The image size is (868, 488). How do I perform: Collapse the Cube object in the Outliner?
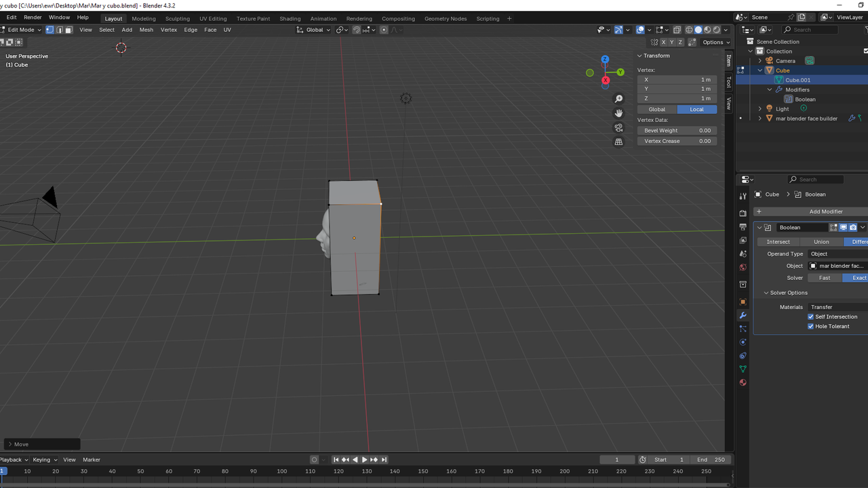(759, 70)
